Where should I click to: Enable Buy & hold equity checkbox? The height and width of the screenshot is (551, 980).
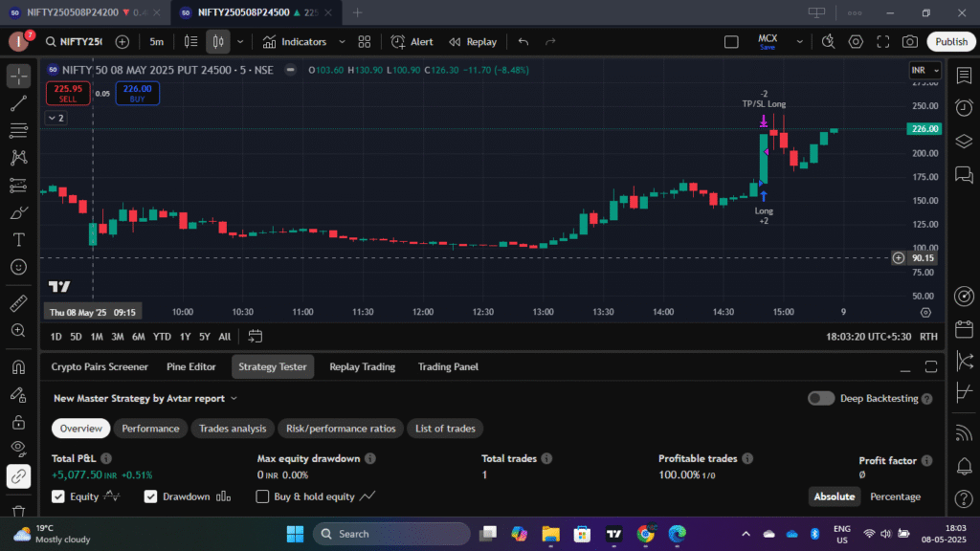(262, 496)
